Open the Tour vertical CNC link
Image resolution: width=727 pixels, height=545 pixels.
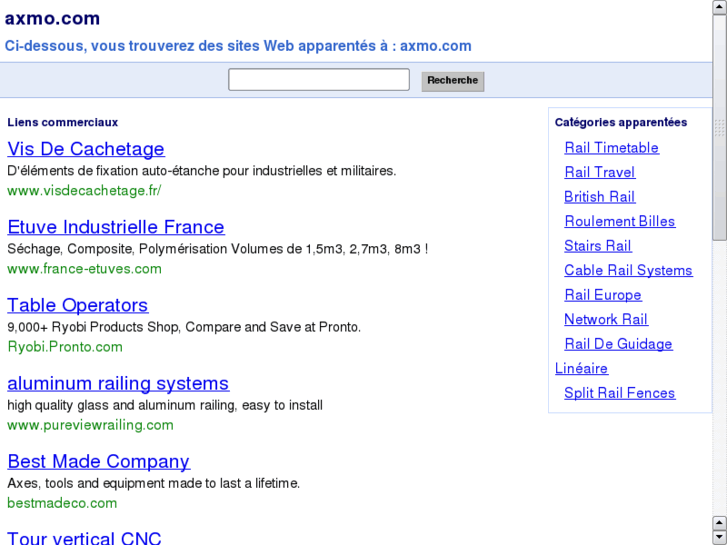pos(84,538)
